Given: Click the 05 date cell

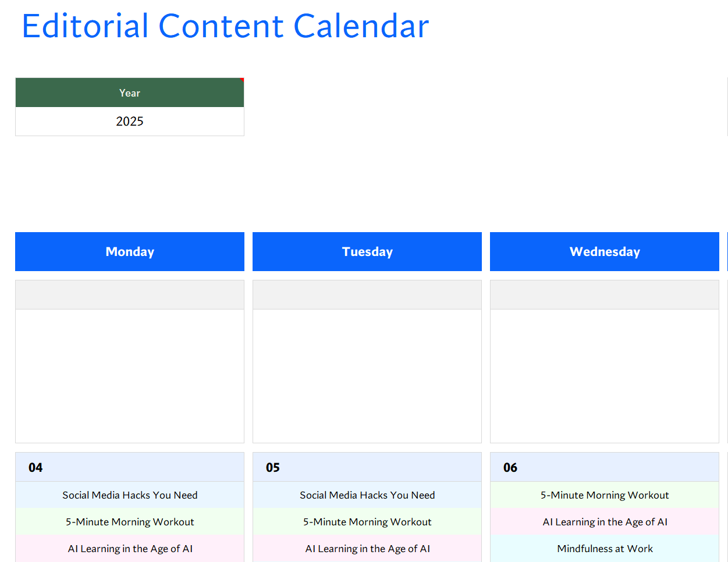Looking at the screenshot, I should pyautogui.click(x=367, y=467).
